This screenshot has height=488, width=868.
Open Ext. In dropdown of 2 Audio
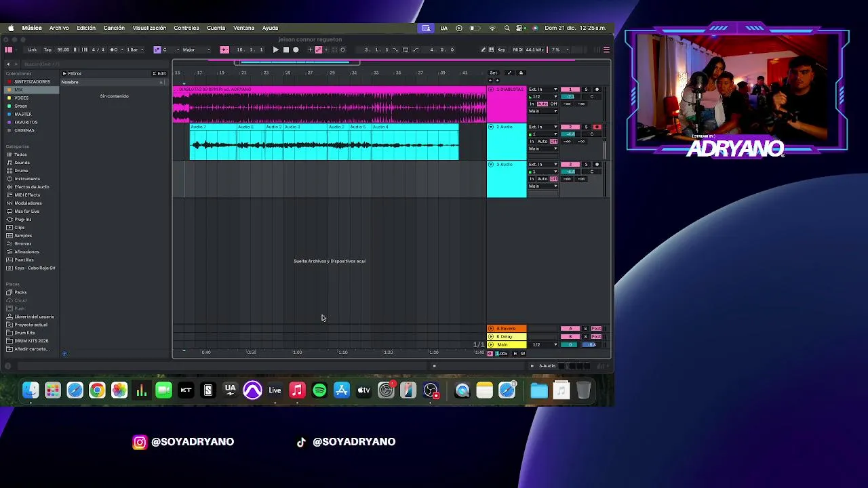point(543,127)
